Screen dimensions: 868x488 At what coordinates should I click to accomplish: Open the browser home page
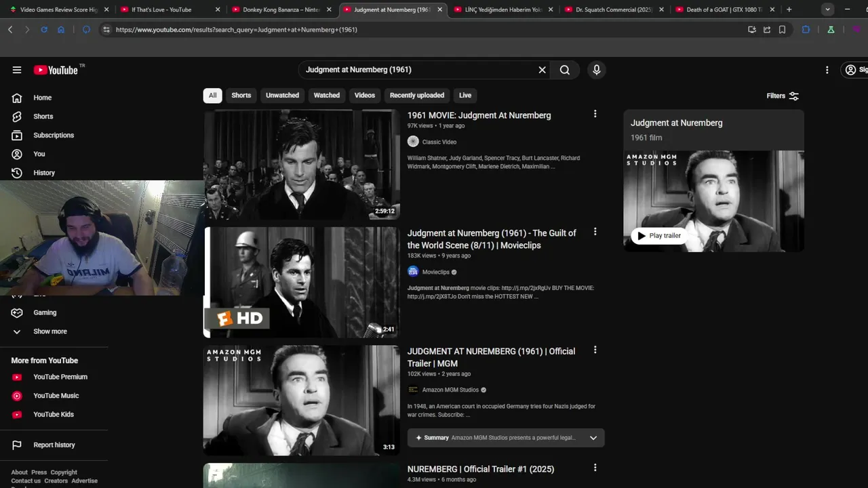pos(61,30)
